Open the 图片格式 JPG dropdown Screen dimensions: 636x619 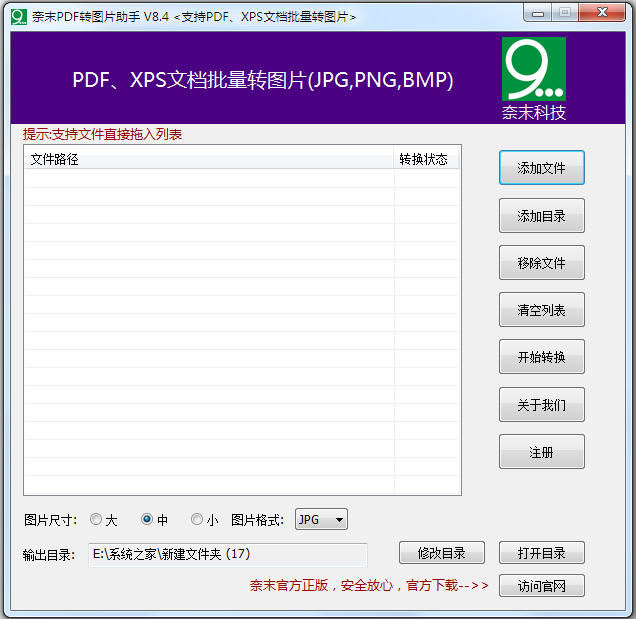(x=321, y=519)
